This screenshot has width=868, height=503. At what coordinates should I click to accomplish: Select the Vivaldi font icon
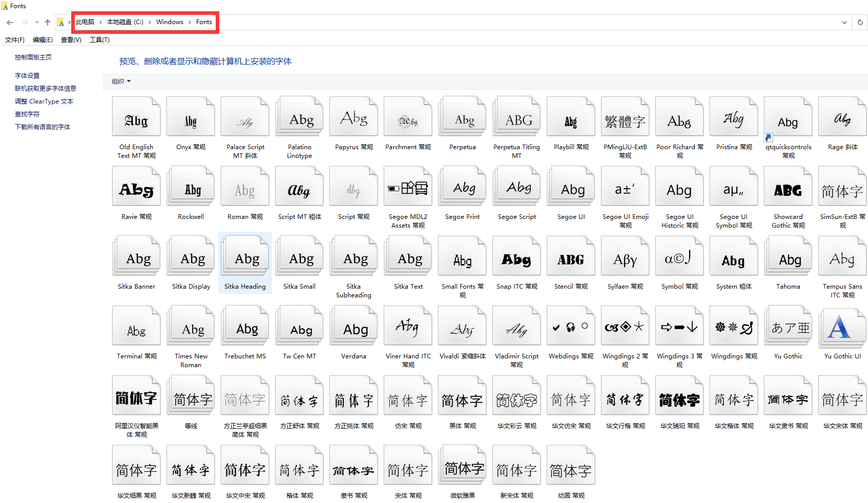click(x=462, y=326)
